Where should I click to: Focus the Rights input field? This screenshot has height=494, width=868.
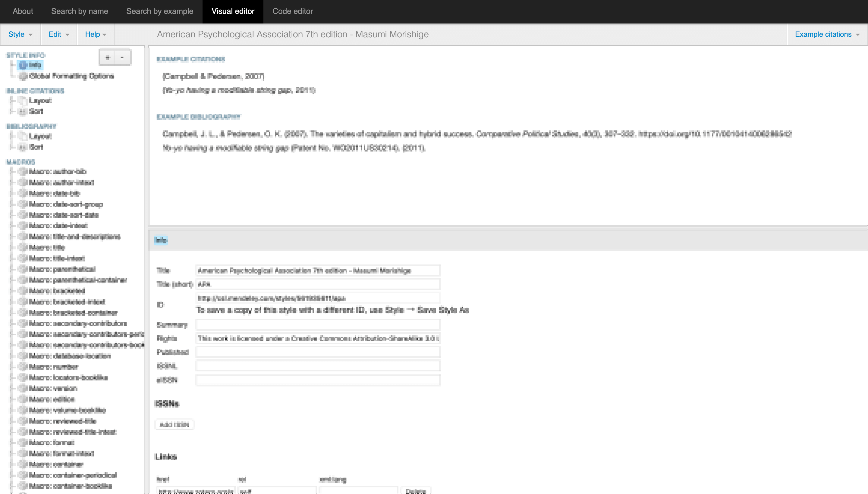[x=318, y=338]
